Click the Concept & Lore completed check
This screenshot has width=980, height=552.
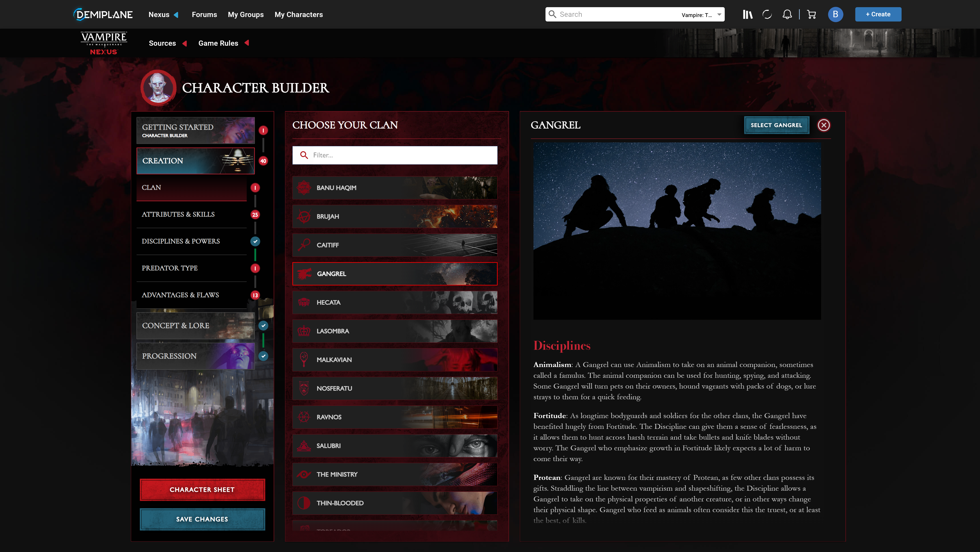(264, 325)
